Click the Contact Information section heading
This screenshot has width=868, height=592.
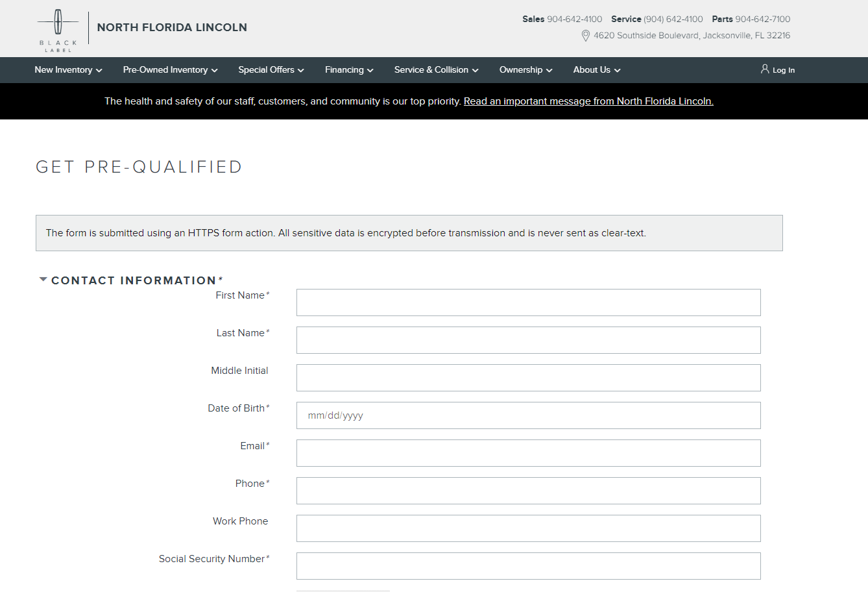tap(137, 280)
